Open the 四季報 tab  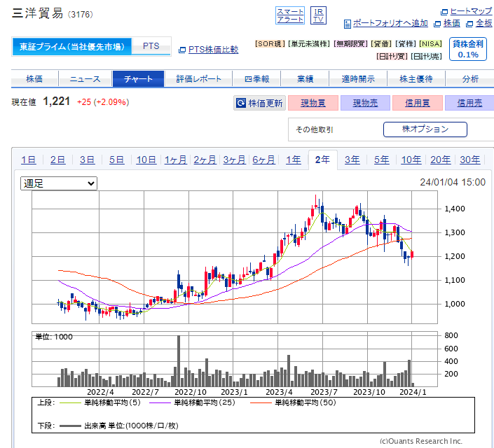click(256, 78)
